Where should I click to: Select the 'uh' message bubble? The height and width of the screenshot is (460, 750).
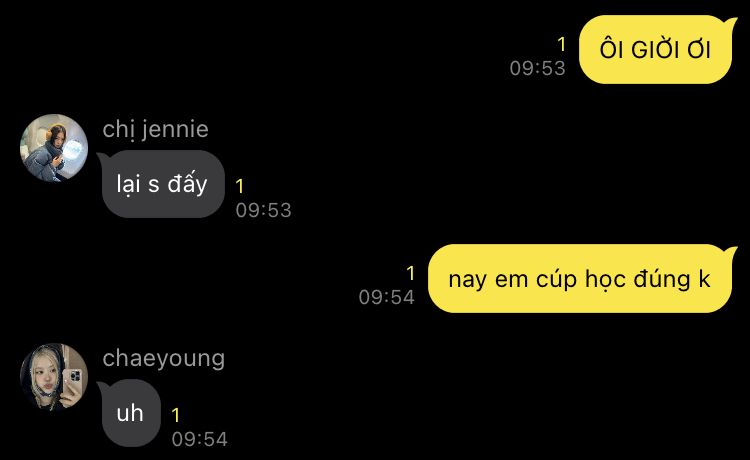129,413
